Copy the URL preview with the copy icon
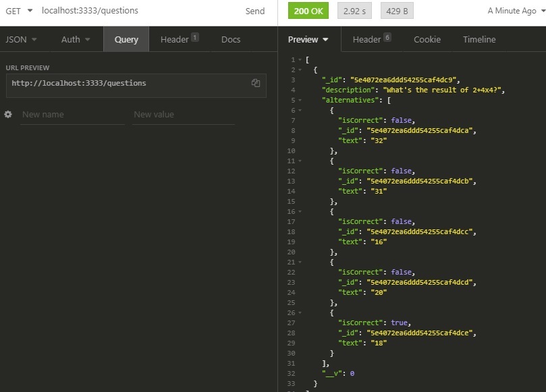Viewport: 546px width, 392px height. [x=256, y=83]
